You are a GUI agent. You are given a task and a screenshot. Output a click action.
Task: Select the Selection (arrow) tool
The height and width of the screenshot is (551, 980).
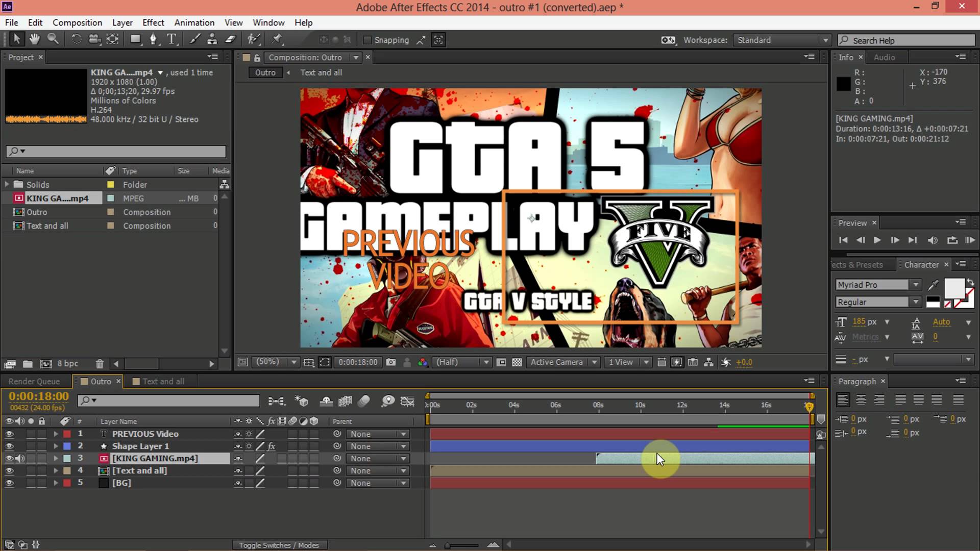pos(16,39)
